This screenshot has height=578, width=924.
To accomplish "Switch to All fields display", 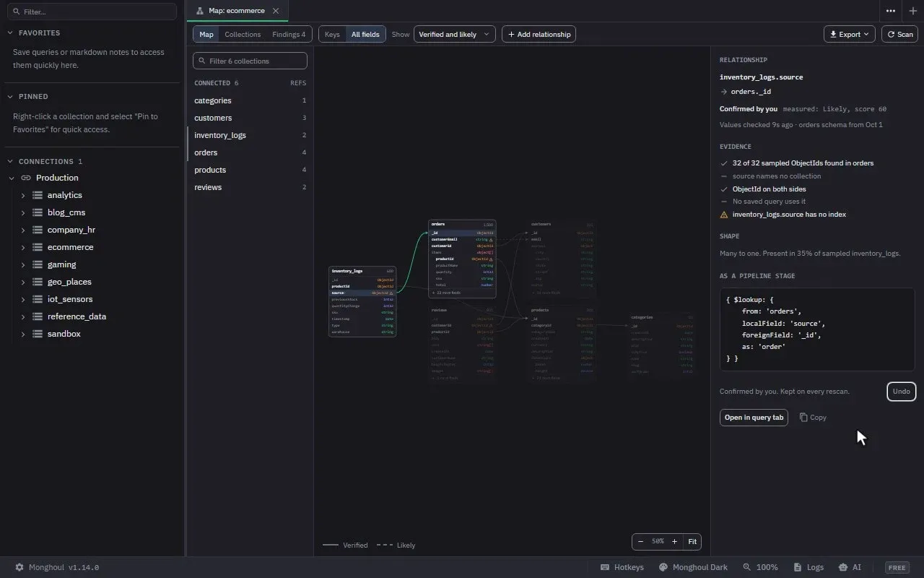I will pos(365,34).
